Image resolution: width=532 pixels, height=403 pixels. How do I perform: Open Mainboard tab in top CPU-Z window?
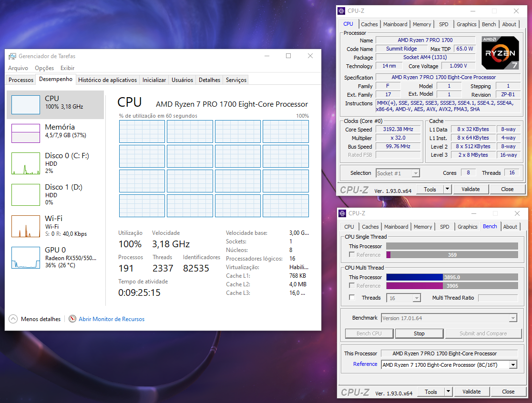coord(395,24)
